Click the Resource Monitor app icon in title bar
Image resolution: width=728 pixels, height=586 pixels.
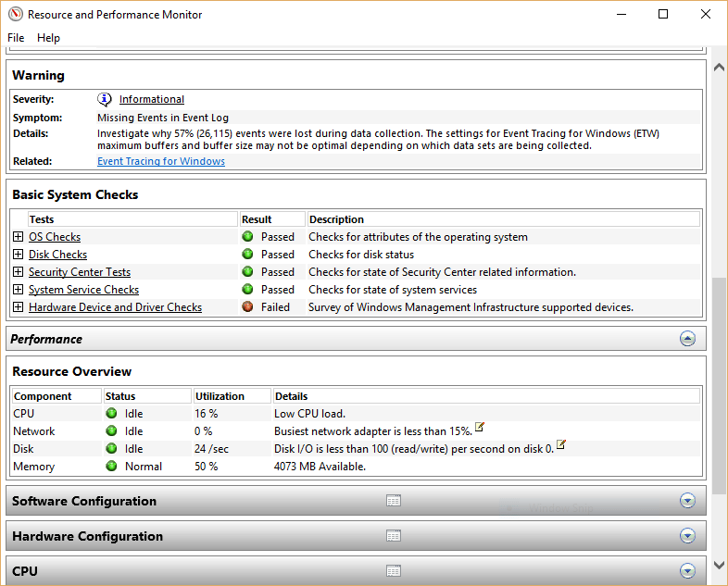(x=13, y=15)
